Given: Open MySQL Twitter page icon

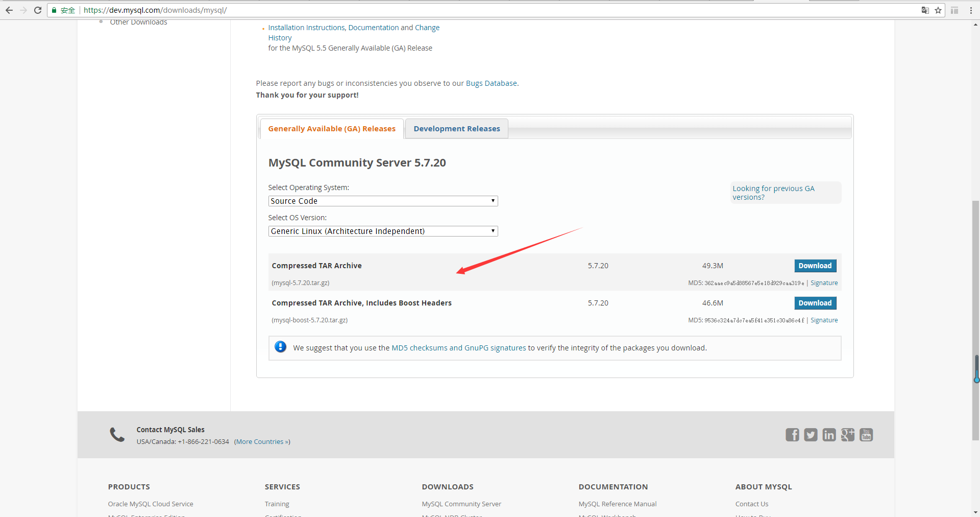Looking at the screenshot, I should 811,435.
